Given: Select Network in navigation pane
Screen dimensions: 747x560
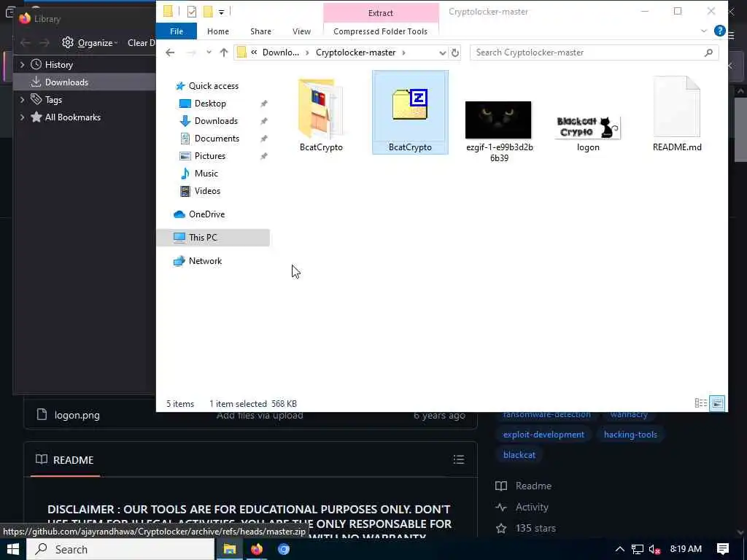Looking at the screenshot, I should (205, 261).
